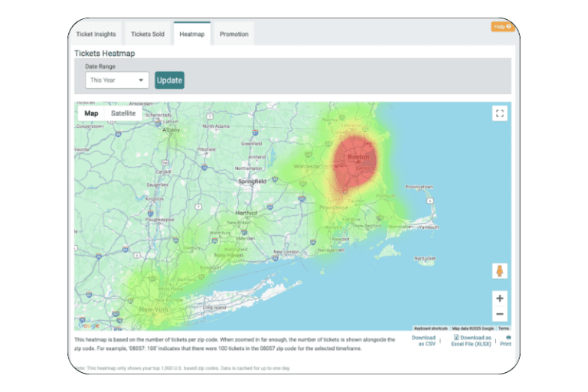The width and height of the screenshot is (588, 392).
Task: Zoom out on the map
Action: [499, 314]
